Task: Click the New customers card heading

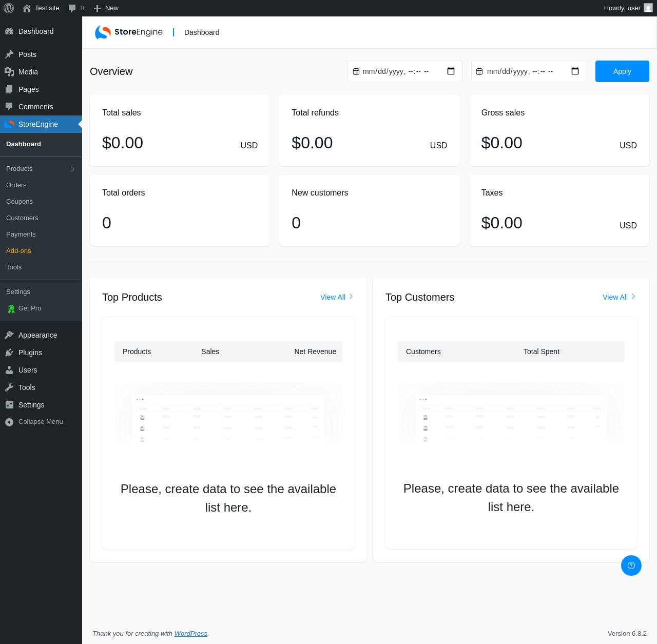Action: (320, 193)
